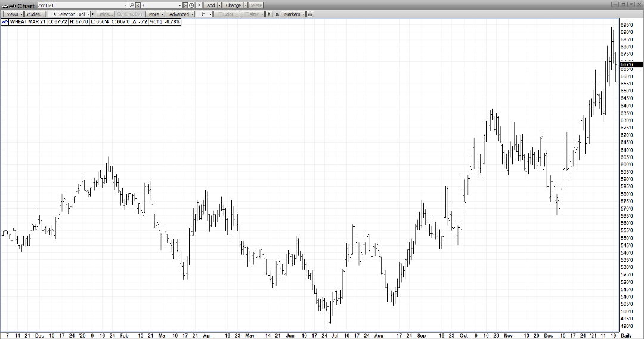This screenshot has height=340, width=644.
Task: Click the Change button
Action: point(233,5)
